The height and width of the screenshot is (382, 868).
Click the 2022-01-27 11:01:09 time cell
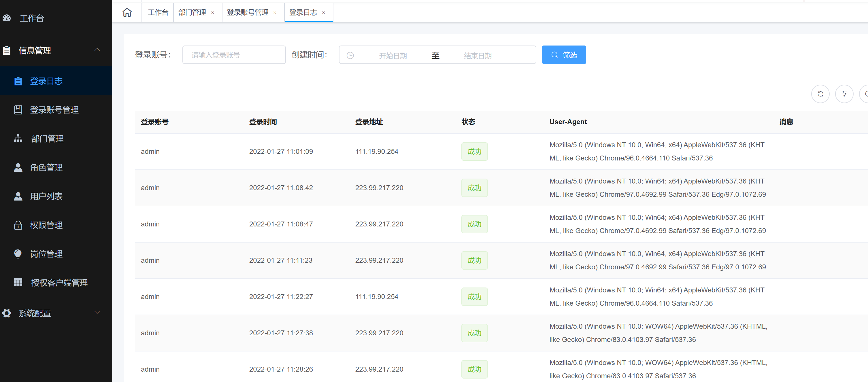281,151
